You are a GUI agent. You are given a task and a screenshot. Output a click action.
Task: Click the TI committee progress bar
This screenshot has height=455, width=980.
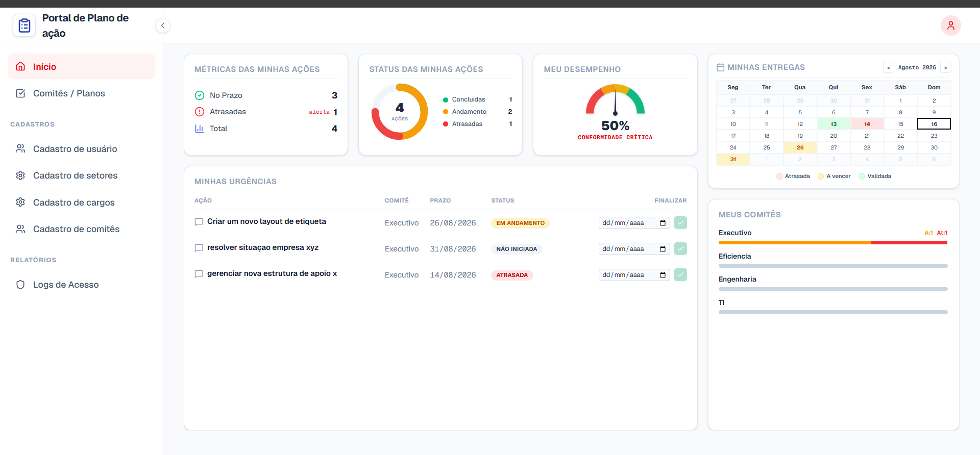coord(833,312)
